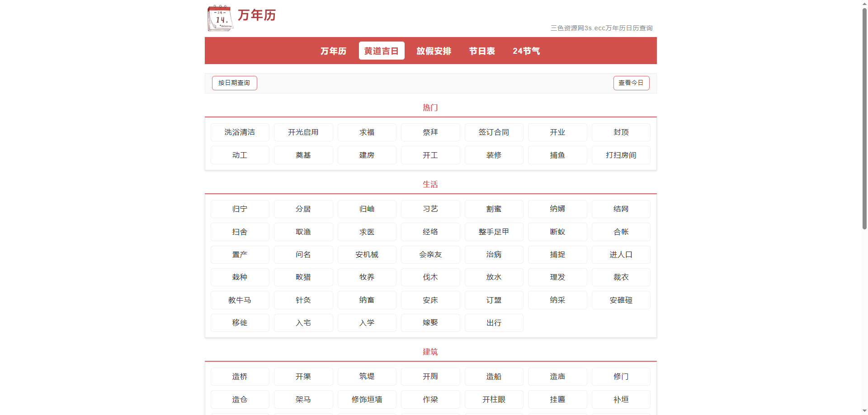Select 修门 in the building category
Viewport: 868px width, 415px height.
click(x=621, y=376)
